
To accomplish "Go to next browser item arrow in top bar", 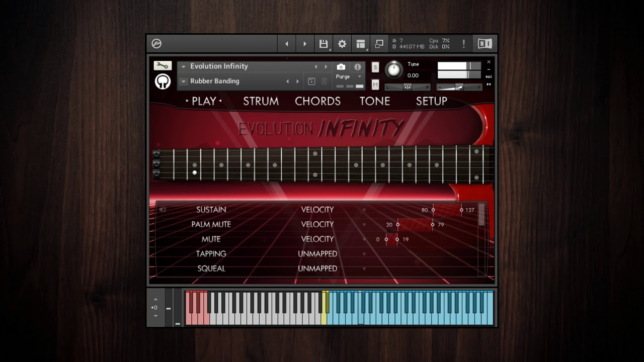I will click(x=304, y=44).
